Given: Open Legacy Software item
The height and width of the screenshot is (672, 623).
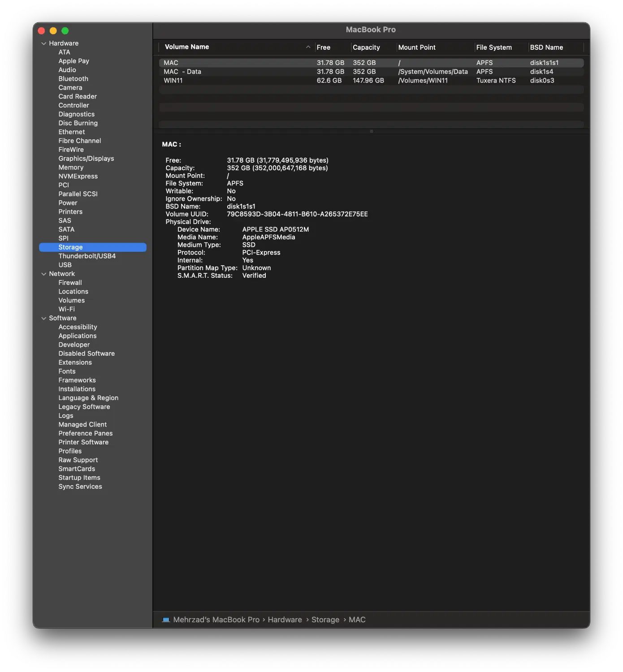Looking at the screenshot, I should [x=84, y=407].
